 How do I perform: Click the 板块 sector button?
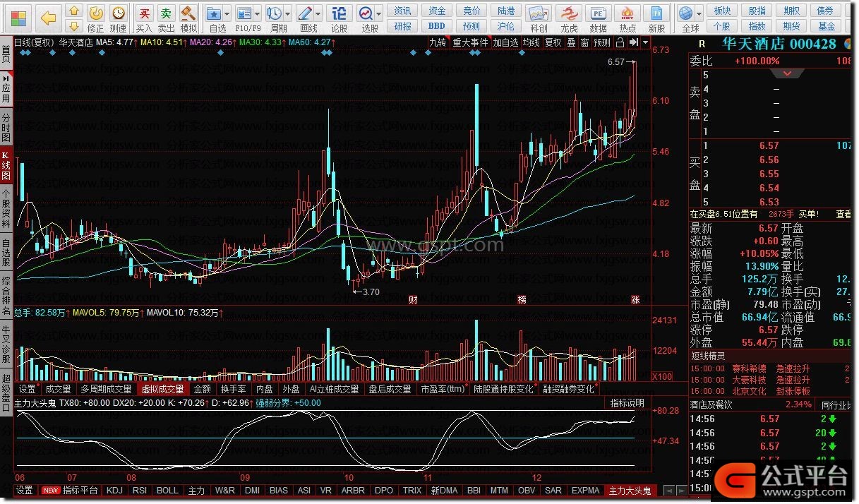(722, 11)
